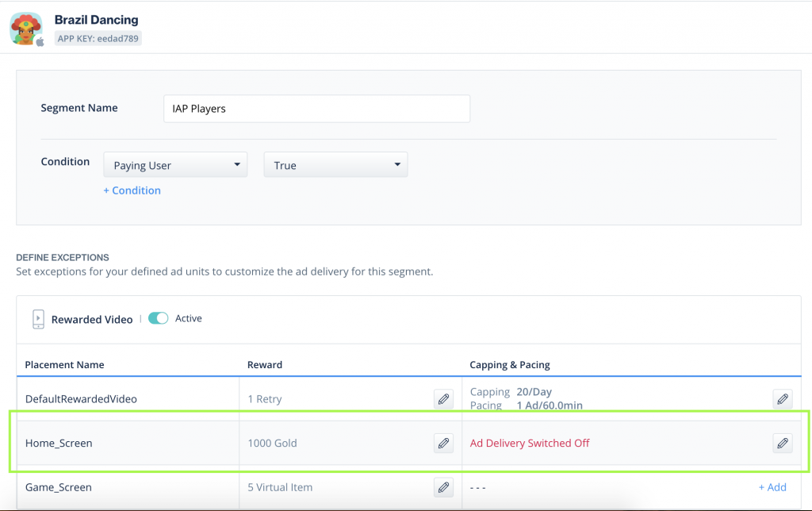Click the Rewarded Video ad unit icon
Screen dimensions: 812x511
click(38, 318)
